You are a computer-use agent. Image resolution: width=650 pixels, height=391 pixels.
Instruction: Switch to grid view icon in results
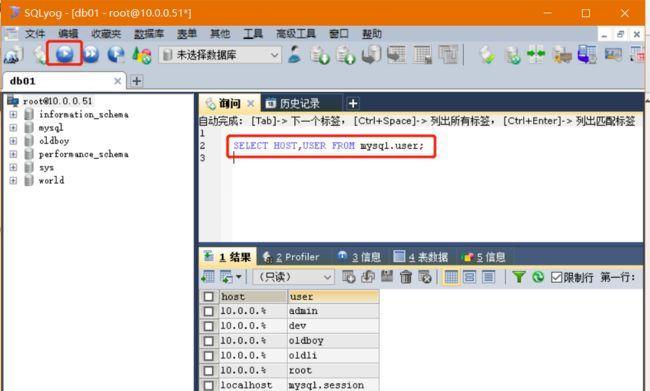(451, 277)
